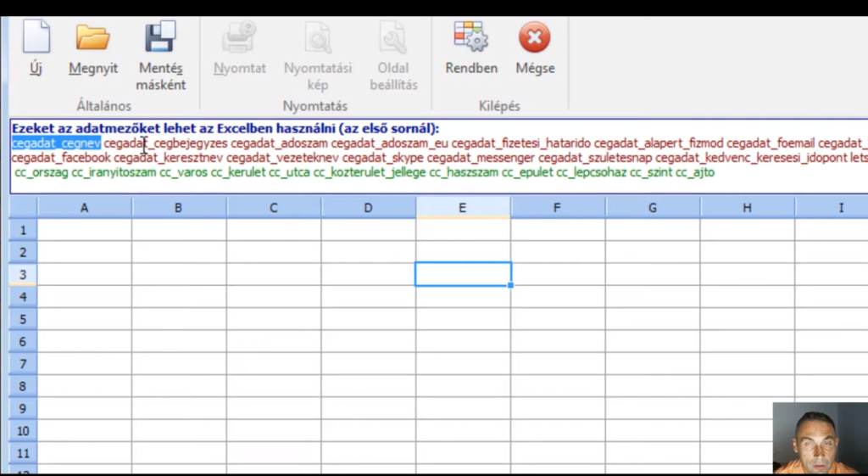Image resolution: width=868 pixels, height=476 pixels.
Task: Click the cc_varos field name
Action: (183, 172)
